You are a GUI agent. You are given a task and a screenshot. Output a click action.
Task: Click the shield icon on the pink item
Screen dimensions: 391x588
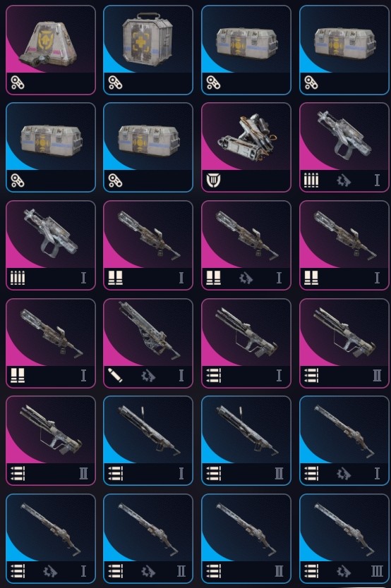coord(214,180)
